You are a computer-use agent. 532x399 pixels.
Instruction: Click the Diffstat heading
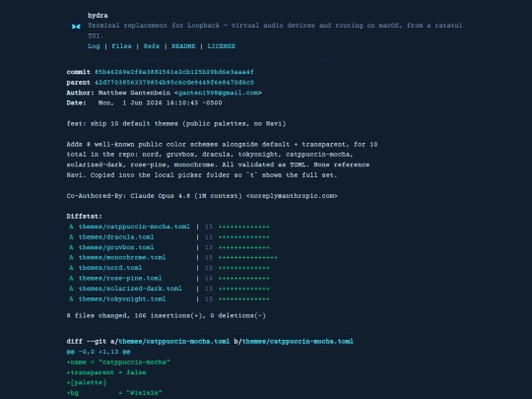coord(84,216)
